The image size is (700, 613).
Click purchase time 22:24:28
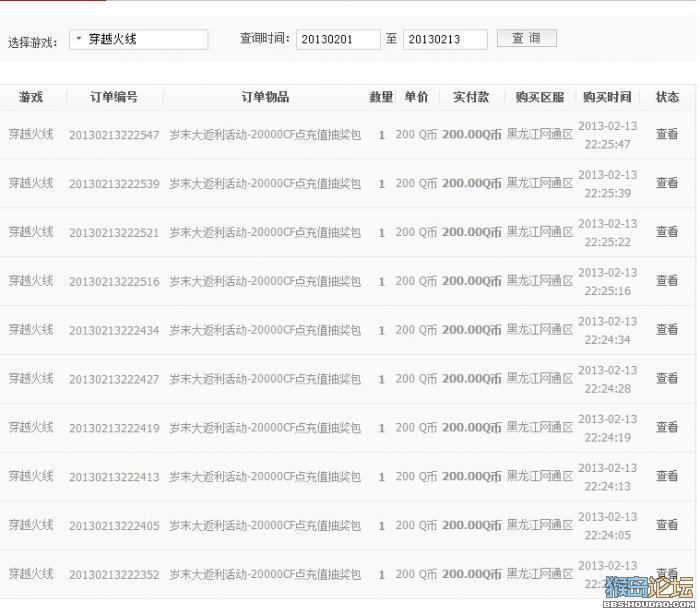608,388
